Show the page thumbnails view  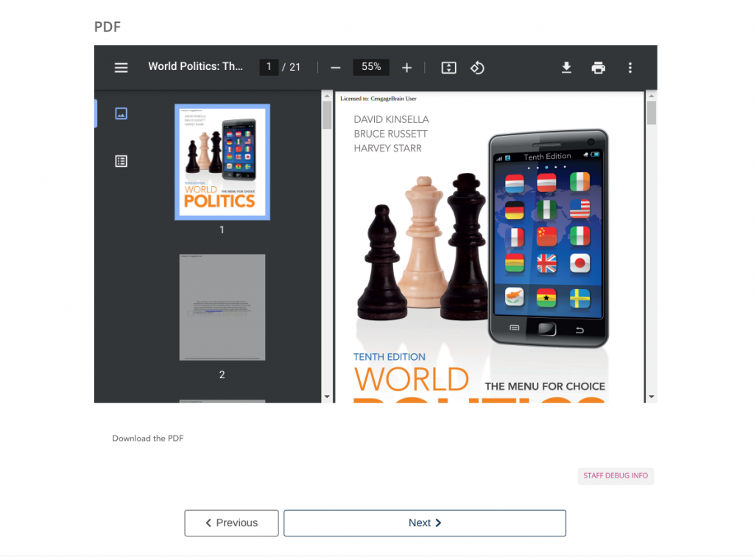pos(121,113)
